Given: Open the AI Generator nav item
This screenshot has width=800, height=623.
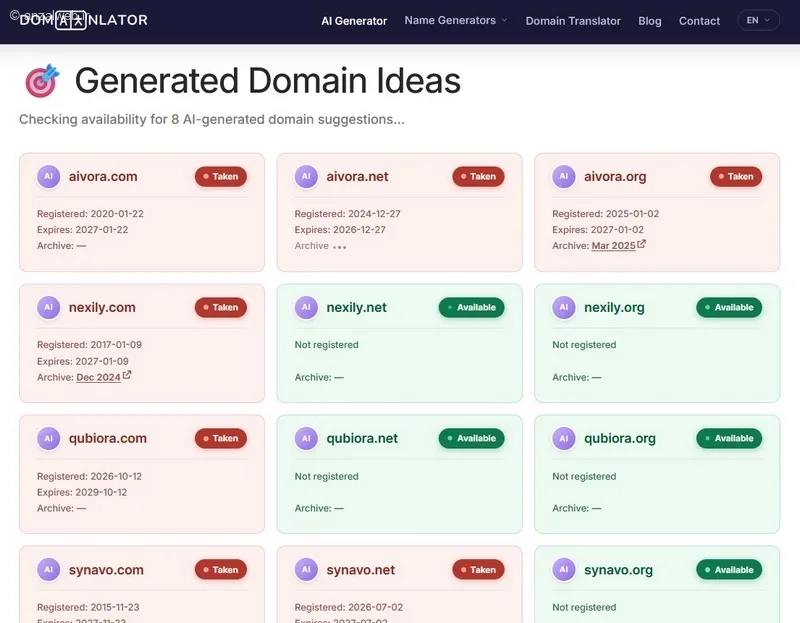Looking at the screenshot, I should tap(354, 21).
